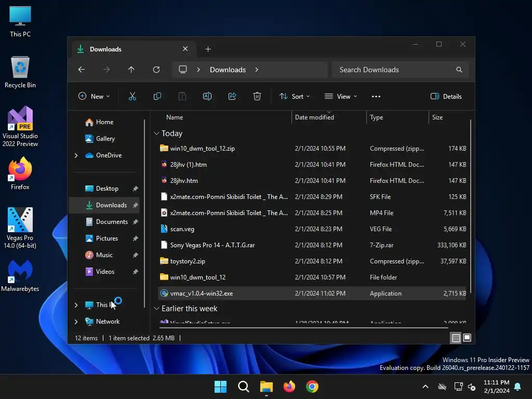Viewport: 532px width, 399px height.
Task: Click the Paste clipboard icon
Action: (x=182, y=96)
